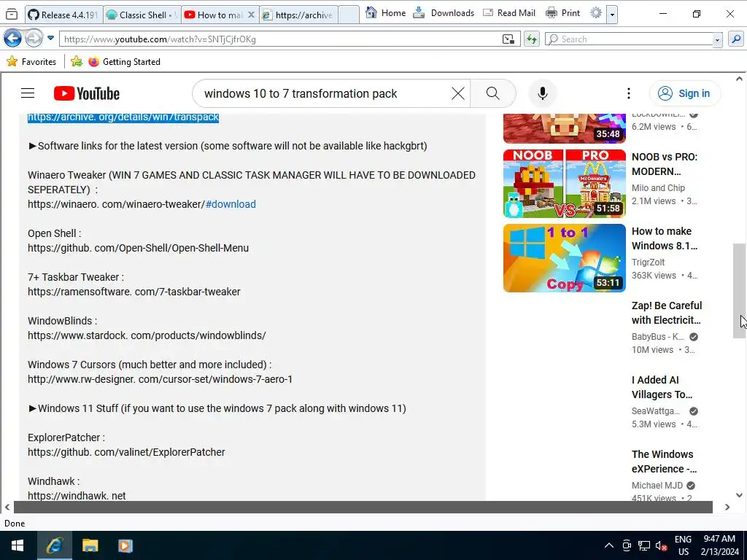This screenshot has width=747, height=560.
Task: Go back with the browser Back arrow
Action: point(12,39)
